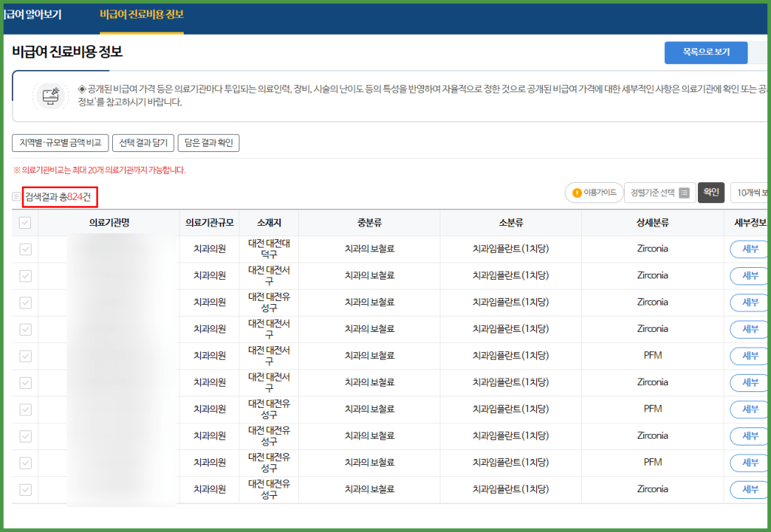Viewport: 771px width, 532px height.
Task: Open the 10개씩 보기 page-size dropdown
Action: tap(751, 193)
